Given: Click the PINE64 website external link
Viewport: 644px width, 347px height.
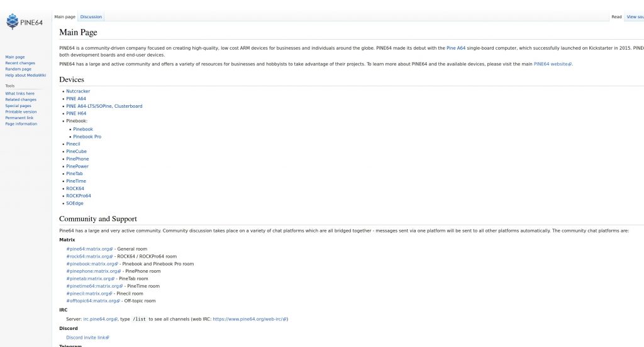Looking at the screenshot, I should [x=551, y=64].
